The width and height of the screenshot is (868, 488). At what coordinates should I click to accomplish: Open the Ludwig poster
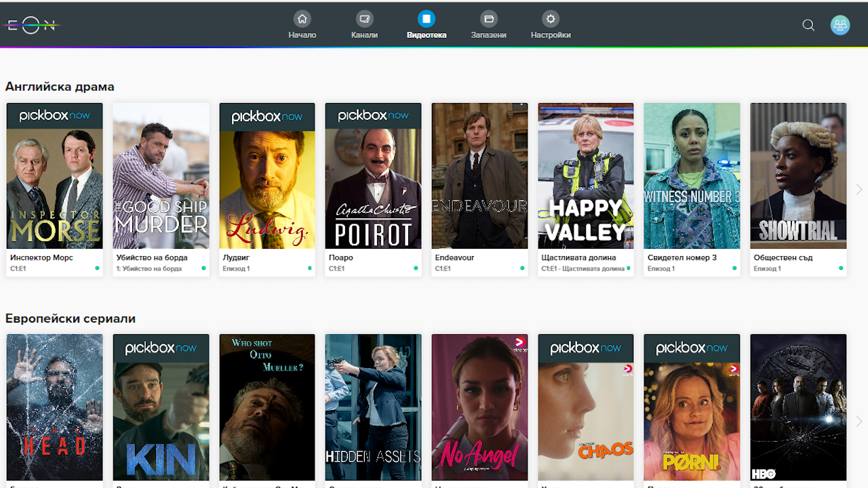point(267,176)
